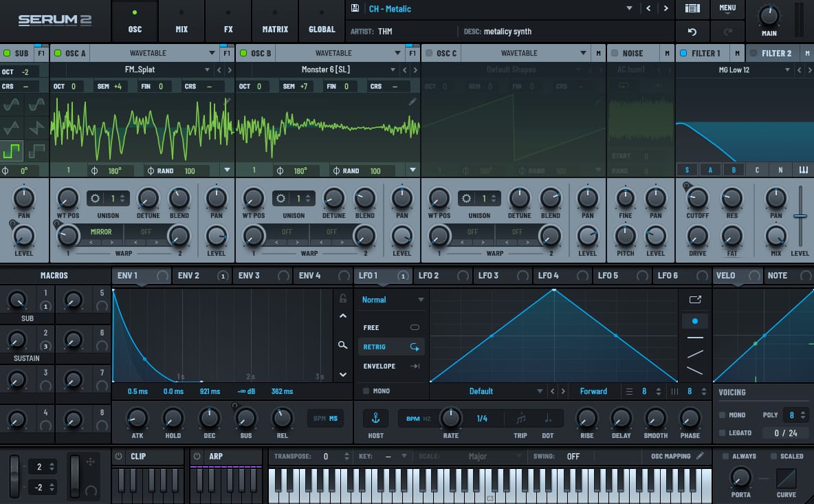Click the envelope zoom magnifier icon
The width and height of the screenshot is (814, 504).
click(x=342, y=344)
